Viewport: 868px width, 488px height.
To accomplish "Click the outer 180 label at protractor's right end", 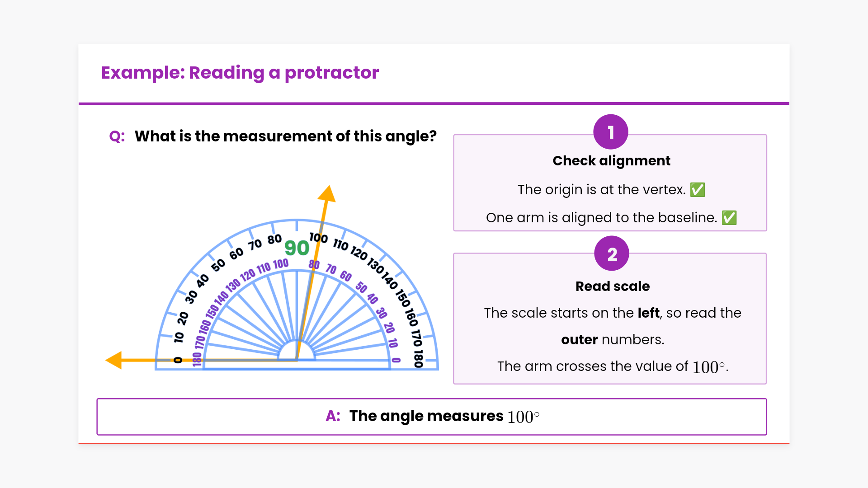I will pos(418,358).
